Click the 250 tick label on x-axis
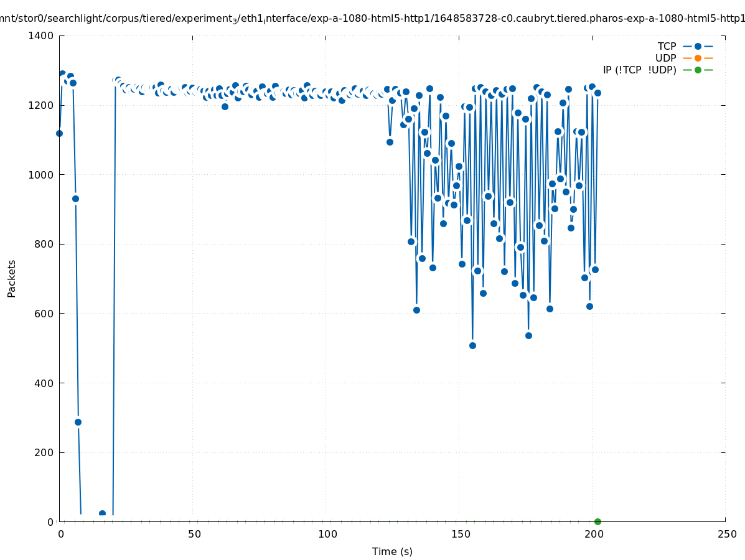 (x=726, y=534)
